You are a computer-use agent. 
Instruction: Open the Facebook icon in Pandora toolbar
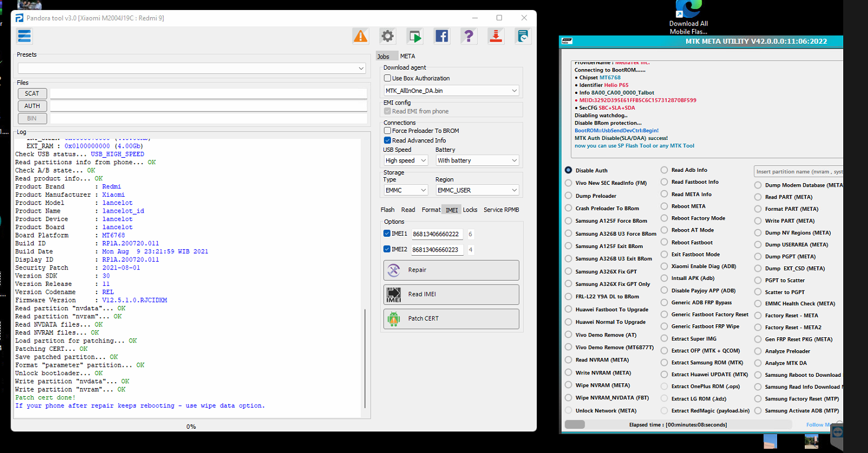pos(442,36)
